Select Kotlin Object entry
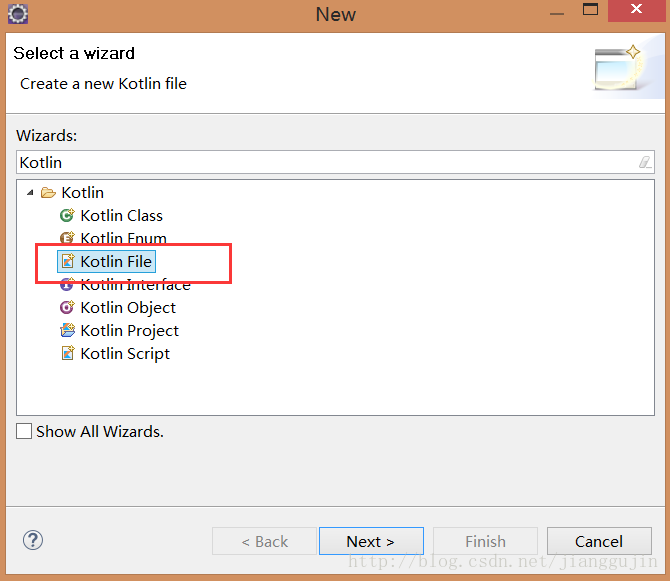 128,308
